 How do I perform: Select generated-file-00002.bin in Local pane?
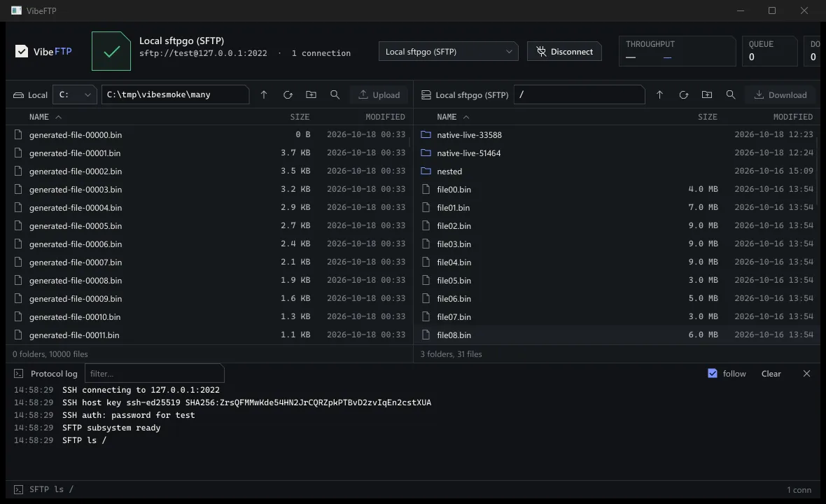(x=209, y=171)
